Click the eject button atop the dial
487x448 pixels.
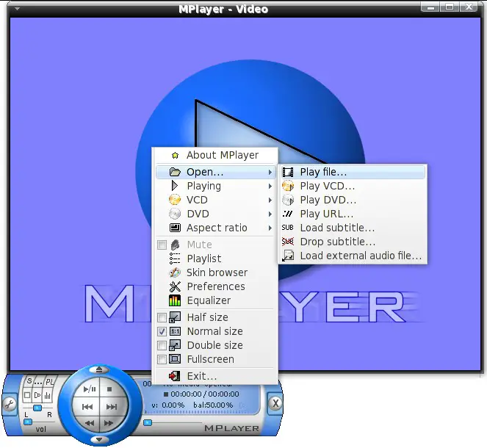point(99,369)
